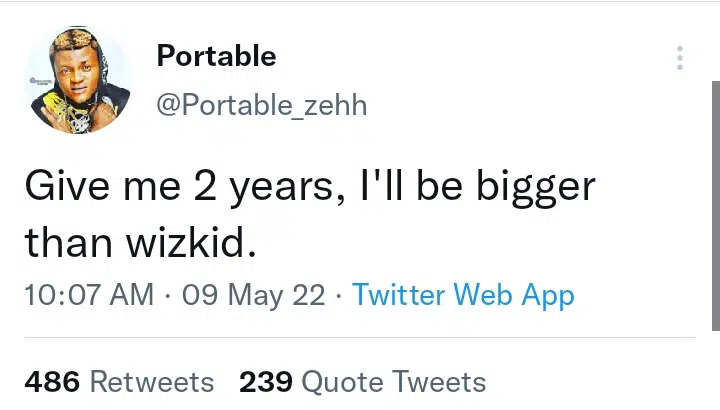This screenshot has width=720, height=410.
Task: Open the Portable display name profile
Action: (216, 56)
